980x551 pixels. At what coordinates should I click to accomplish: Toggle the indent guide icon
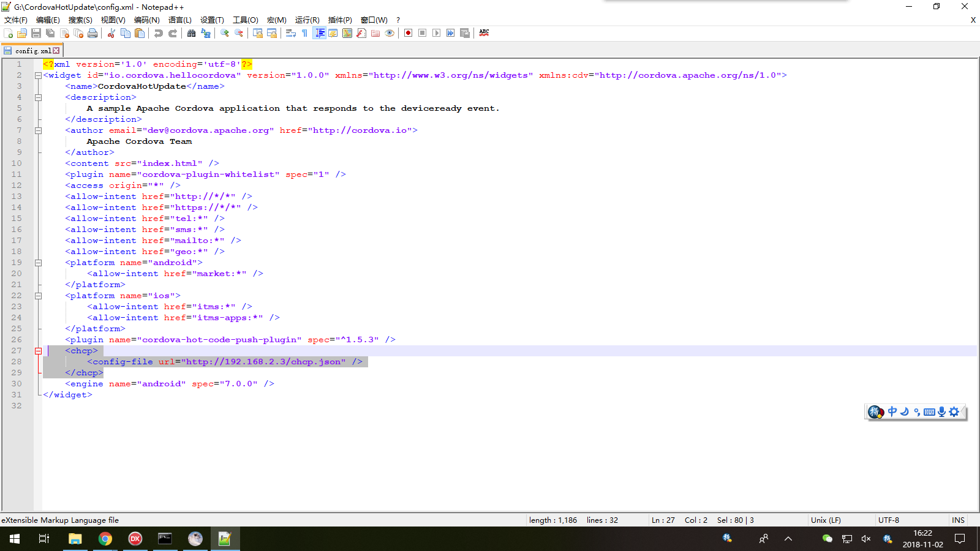[319, 33]
